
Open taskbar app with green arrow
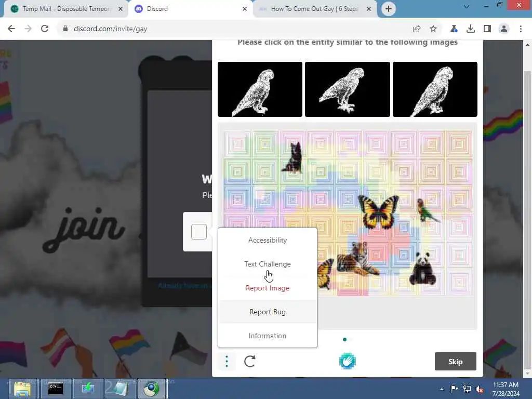click(x=88, y=389)
